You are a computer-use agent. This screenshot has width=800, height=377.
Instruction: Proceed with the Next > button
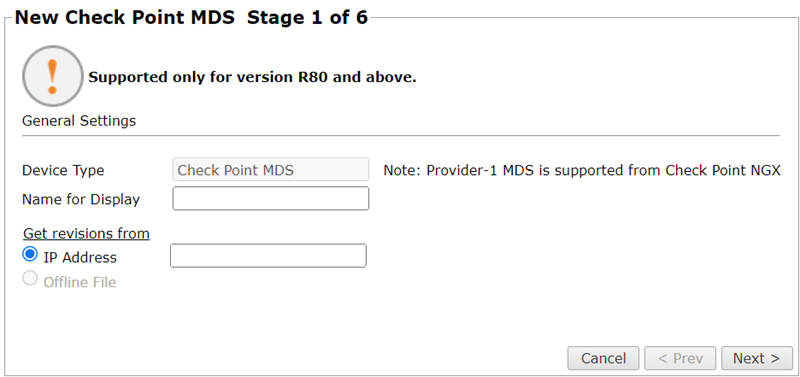tap(757, 358)
